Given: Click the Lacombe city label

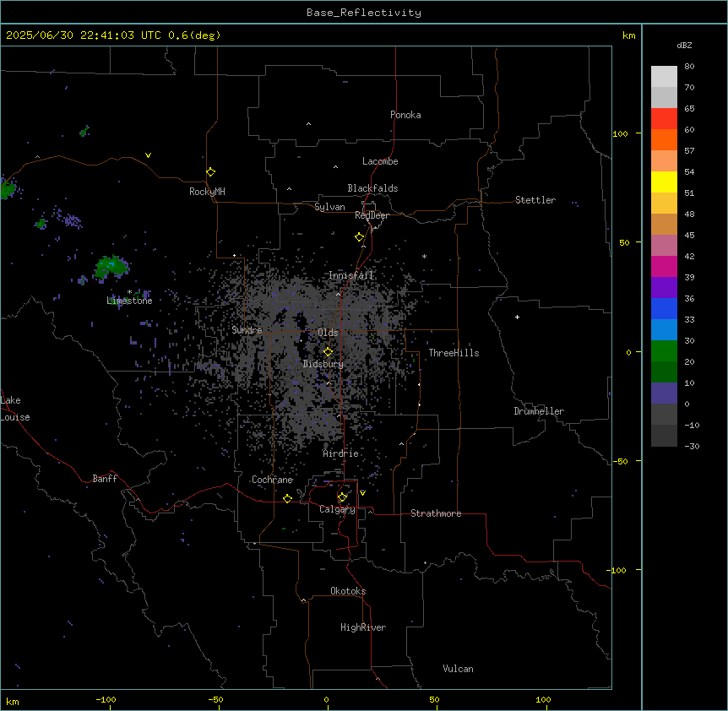Looking at the screenshot, I should pyautogui.click(x=380, y=161).
